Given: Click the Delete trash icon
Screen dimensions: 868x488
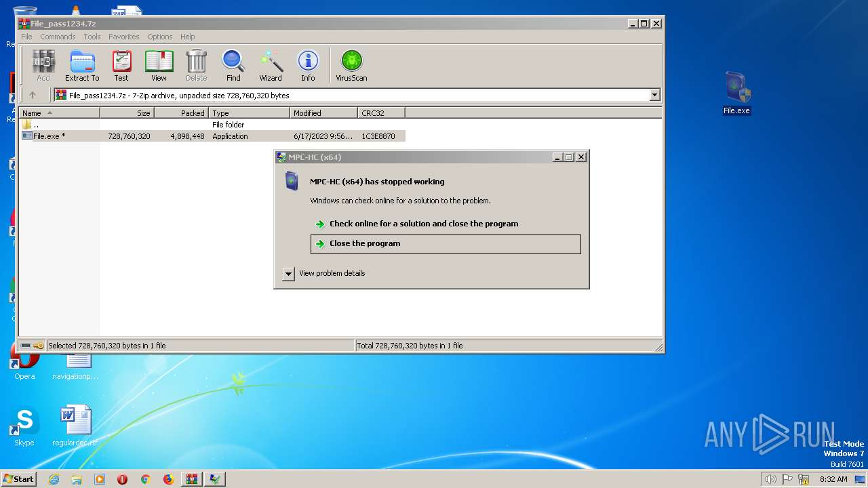Looking at the screenshot, I should coord(196,66).
